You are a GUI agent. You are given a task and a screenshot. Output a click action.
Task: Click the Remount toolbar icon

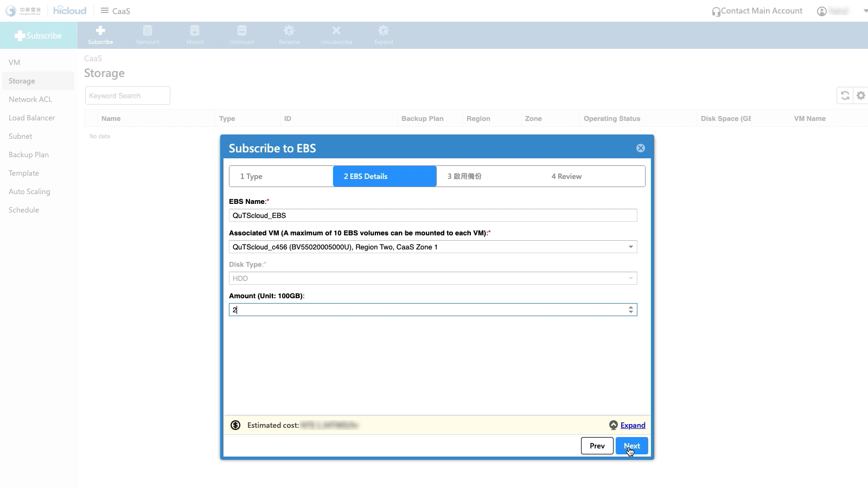click(148, 31)
